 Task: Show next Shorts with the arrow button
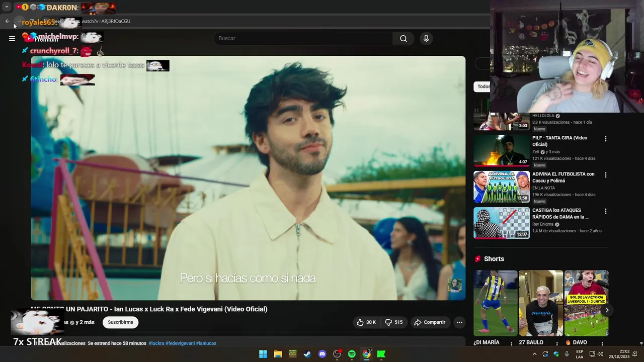607,310
